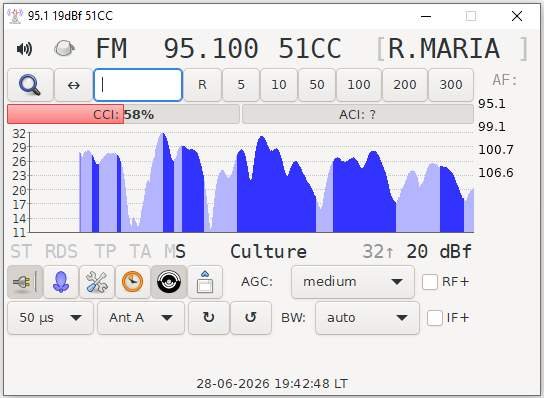Toggle the RDS indicator label
Screen dimensions: 544x398
click(61, 252)
